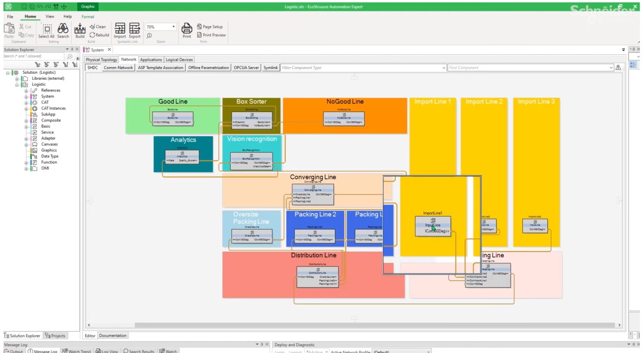
Task: Open Page Setup
Action: (210, 27)
